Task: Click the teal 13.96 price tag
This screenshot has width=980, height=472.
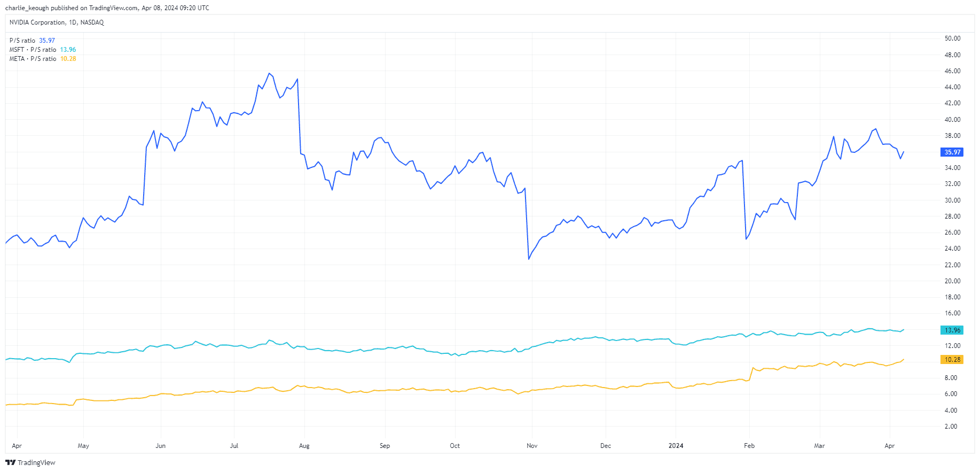Action: pos(952,330)
